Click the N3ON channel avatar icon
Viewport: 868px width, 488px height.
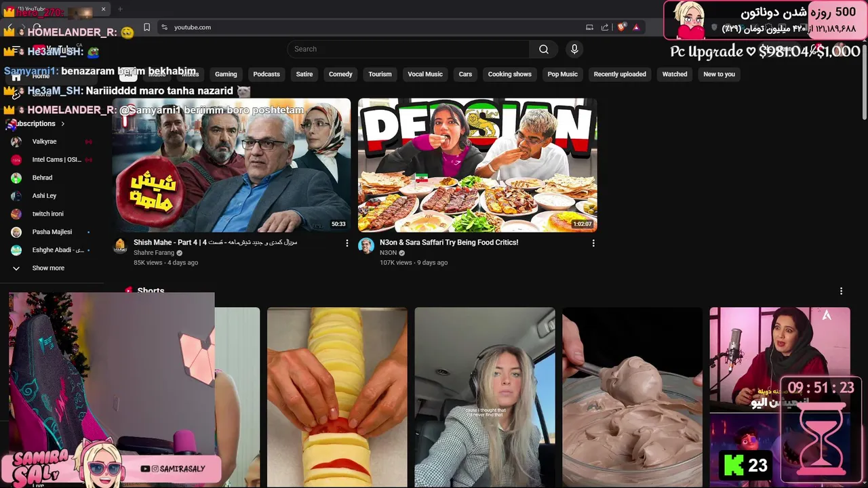point(366,245)
